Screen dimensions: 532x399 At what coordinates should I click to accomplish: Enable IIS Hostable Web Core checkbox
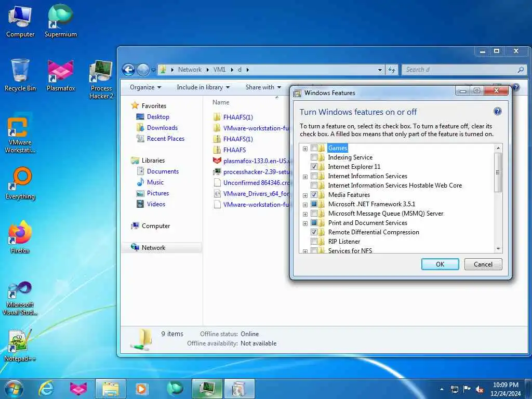[x=314, y=185]
